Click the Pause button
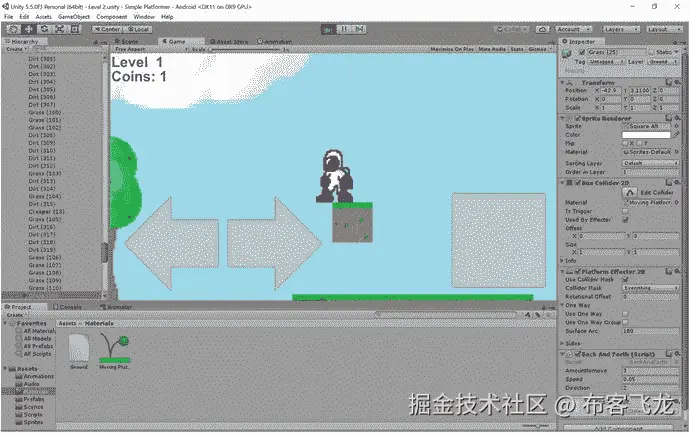Viewport: 690px width, 433px height. 344,29
